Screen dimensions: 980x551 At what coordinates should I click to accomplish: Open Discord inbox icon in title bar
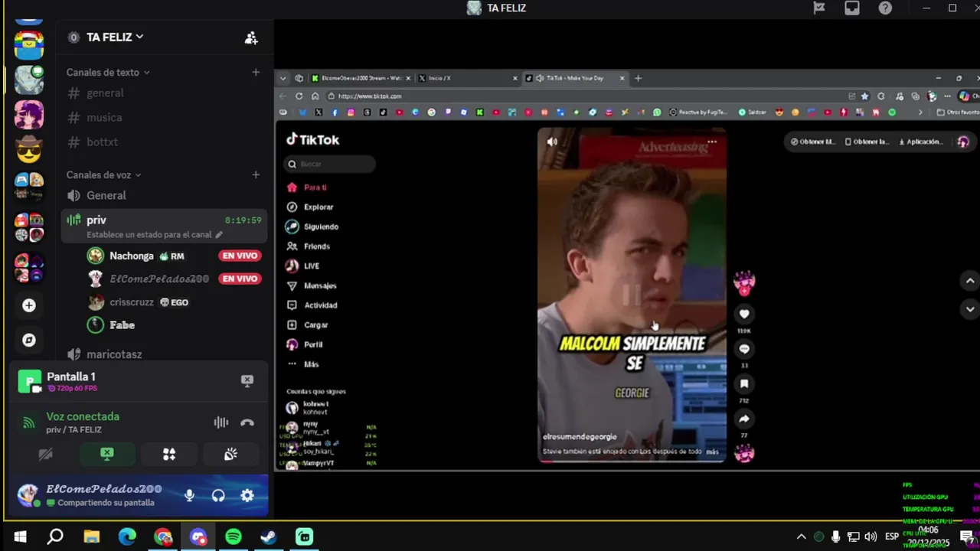tap(852, 8)
